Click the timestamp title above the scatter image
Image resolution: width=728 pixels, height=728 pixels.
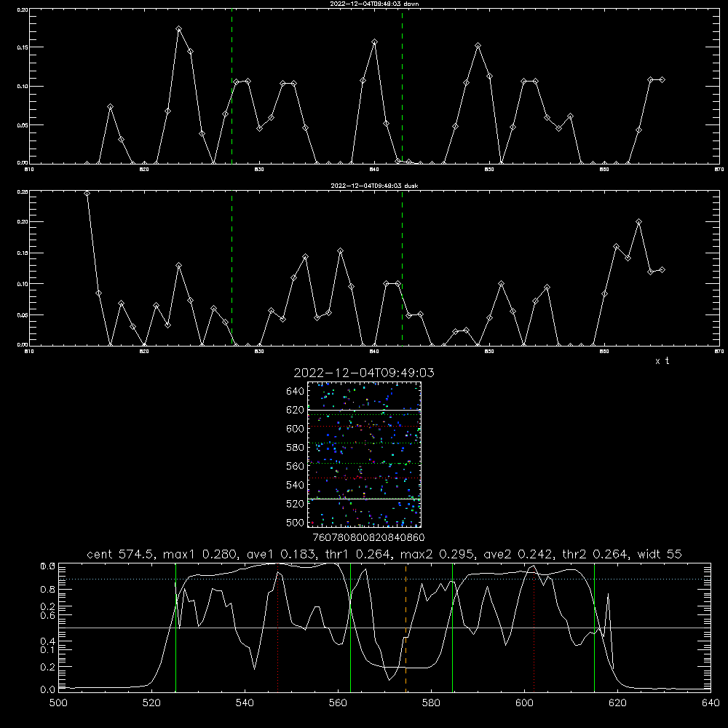pos(364,373)
